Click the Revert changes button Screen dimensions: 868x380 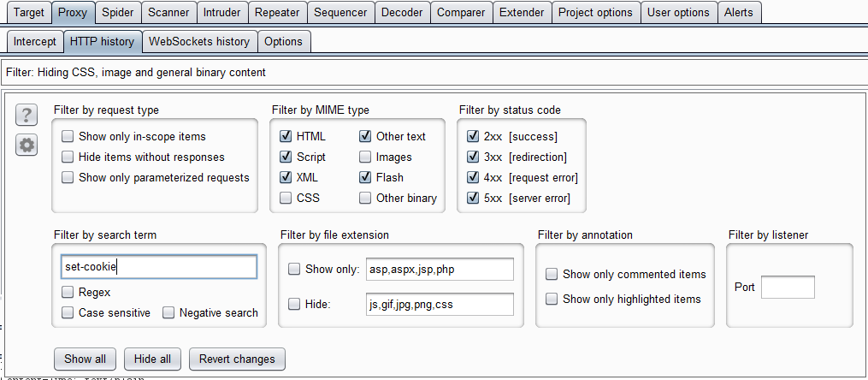237,359
